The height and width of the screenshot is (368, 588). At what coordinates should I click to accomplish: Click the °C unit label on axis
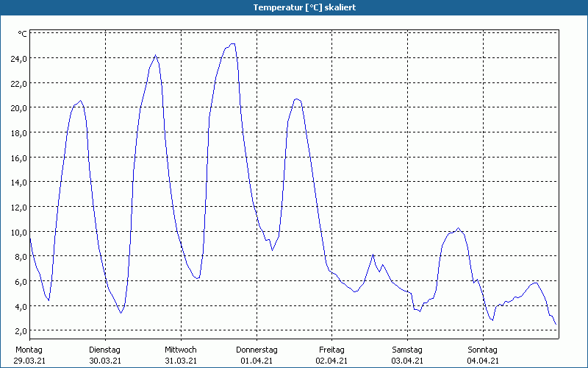23,34
